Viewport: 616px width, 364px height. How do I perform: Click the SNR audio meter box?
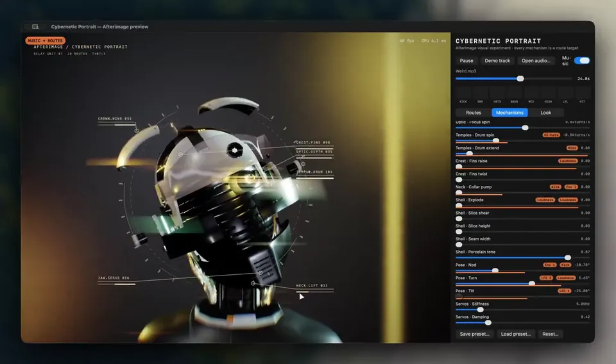480,93
